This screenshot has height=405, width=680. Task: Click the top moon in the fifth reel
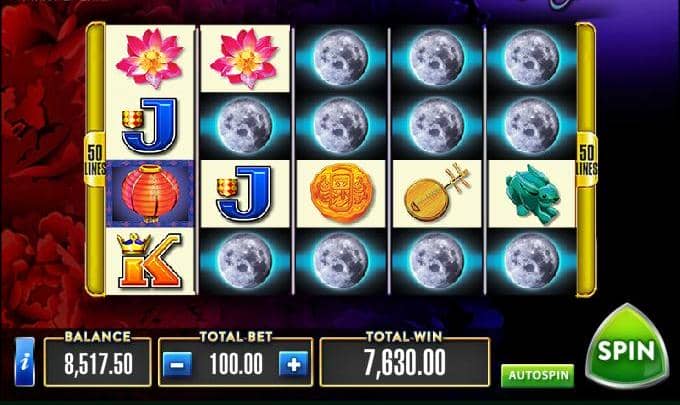(x=532, y=58)
